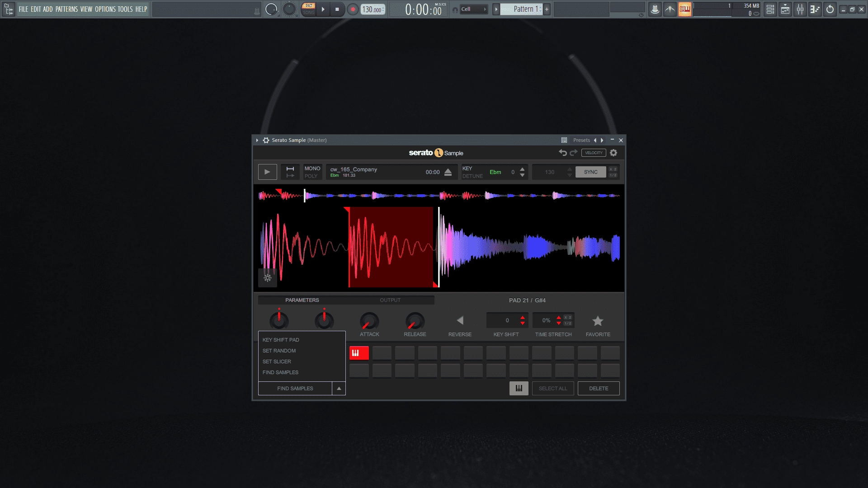The image size is (868, 488).
Task: Click the DELETE button
Action: point(599,389)
